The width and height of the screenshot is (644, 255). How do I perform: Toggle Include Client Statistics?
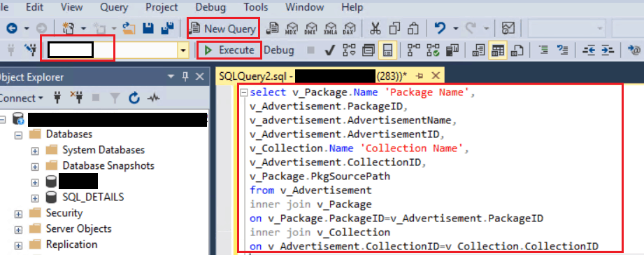(452, 50)
